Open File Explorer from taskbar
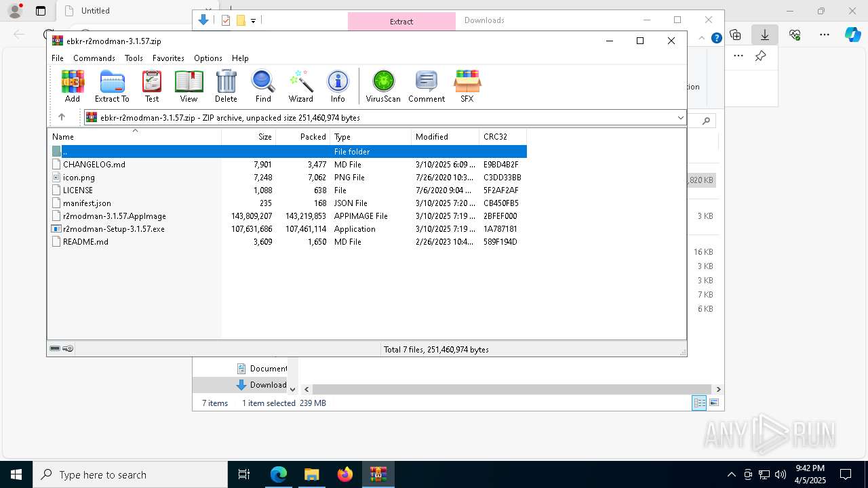Image resolution: width=868 pixels, height=488 pixels. [x=312, y=474]
